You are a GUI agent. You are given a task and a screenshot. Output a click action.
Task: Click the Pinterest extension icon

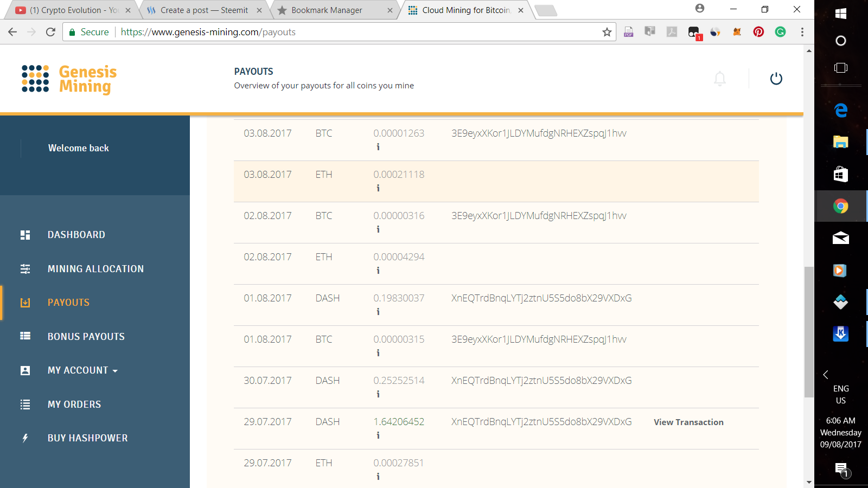(758, 32)
